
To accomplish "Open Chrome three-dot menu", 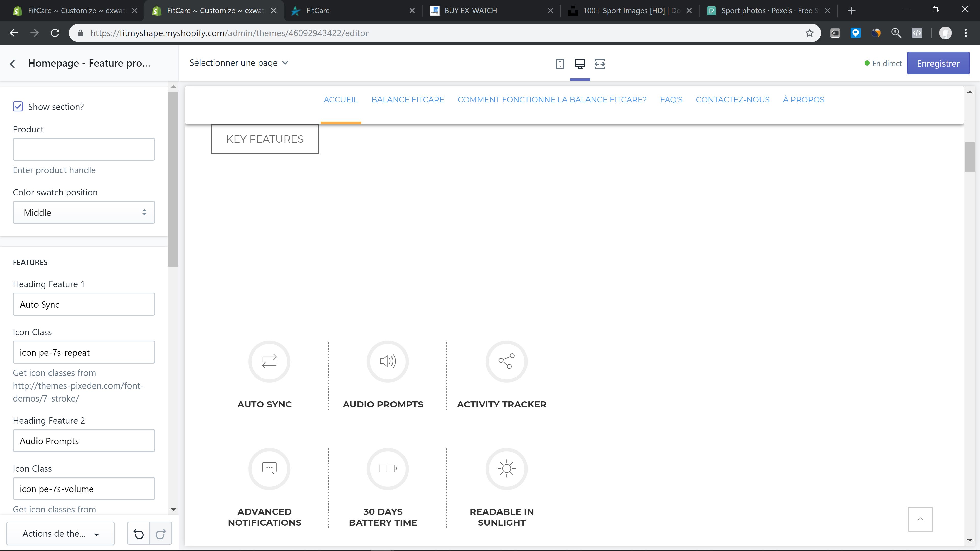I will (966, 33).
